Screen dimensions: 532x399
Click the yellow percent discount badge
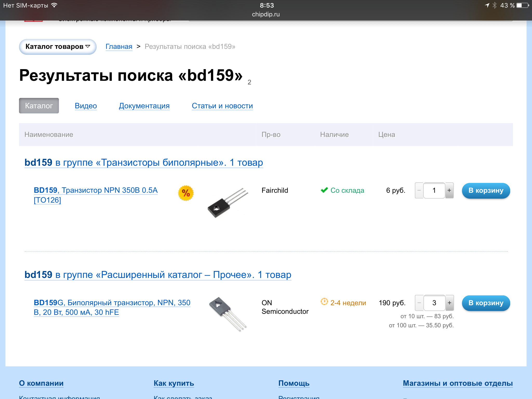click(186, 193)
